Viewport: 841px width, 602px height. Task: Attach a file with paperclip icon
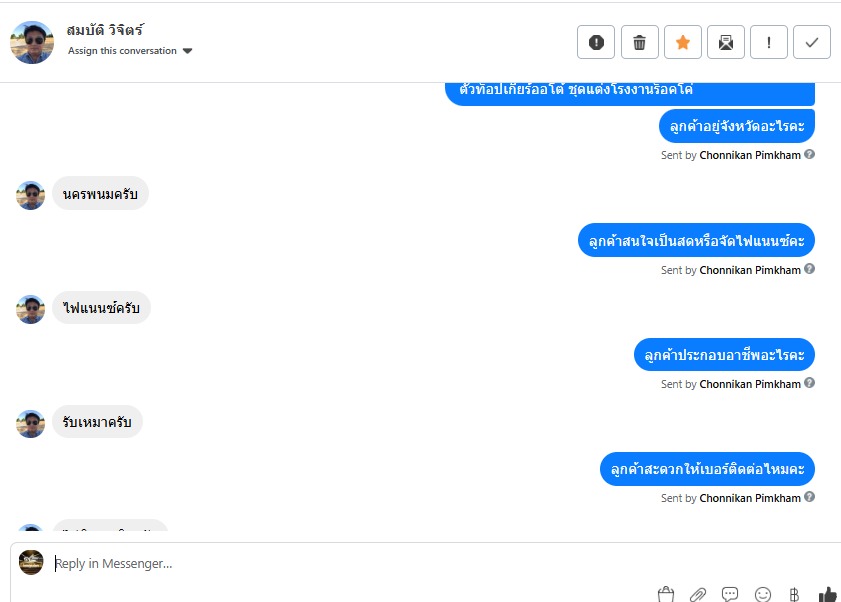point(698,594)
